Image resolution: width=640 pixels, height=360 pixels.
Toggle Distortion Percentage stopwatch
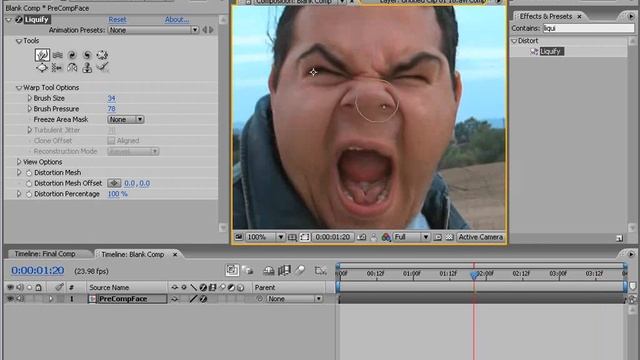click(29, 194)
